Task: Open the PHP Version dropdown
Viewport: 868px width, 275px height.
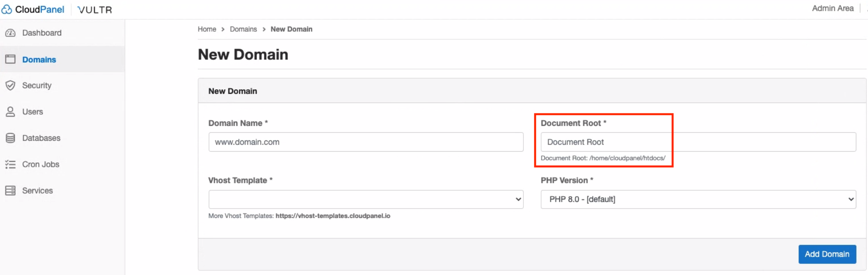Action: point(698,199)
